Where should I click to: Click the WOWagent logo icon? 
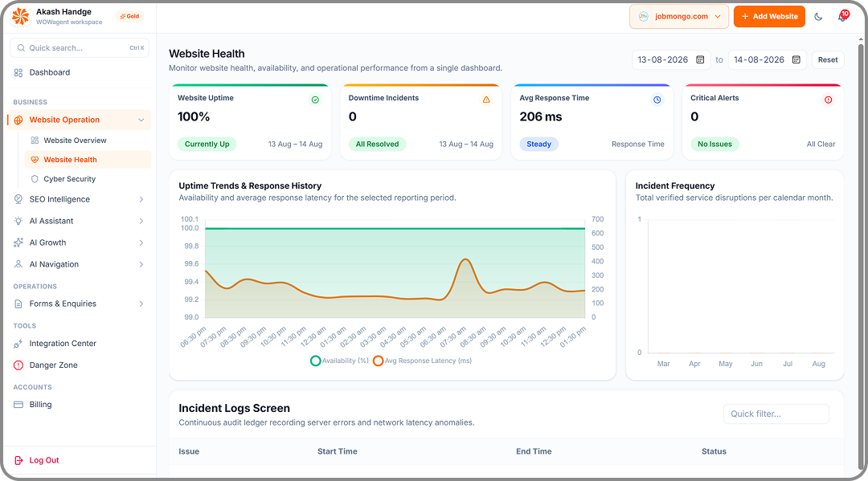(20, 17)
